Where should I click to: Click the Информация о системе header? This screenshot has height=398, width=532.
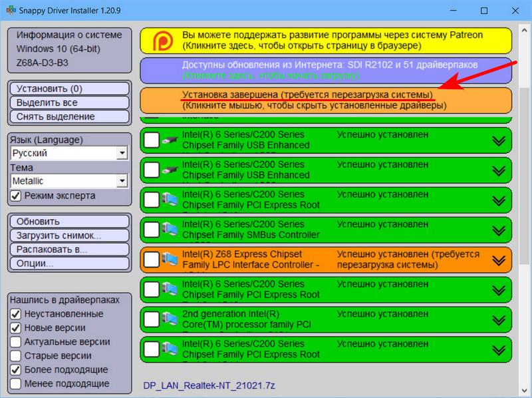[69, 35]
